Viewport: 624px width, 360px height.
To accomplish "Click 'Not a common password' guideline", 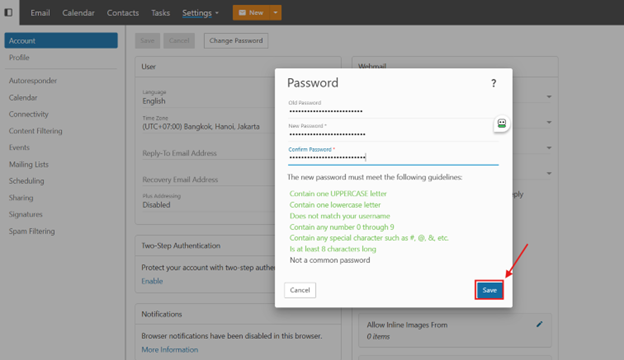I will click(330, 260).
